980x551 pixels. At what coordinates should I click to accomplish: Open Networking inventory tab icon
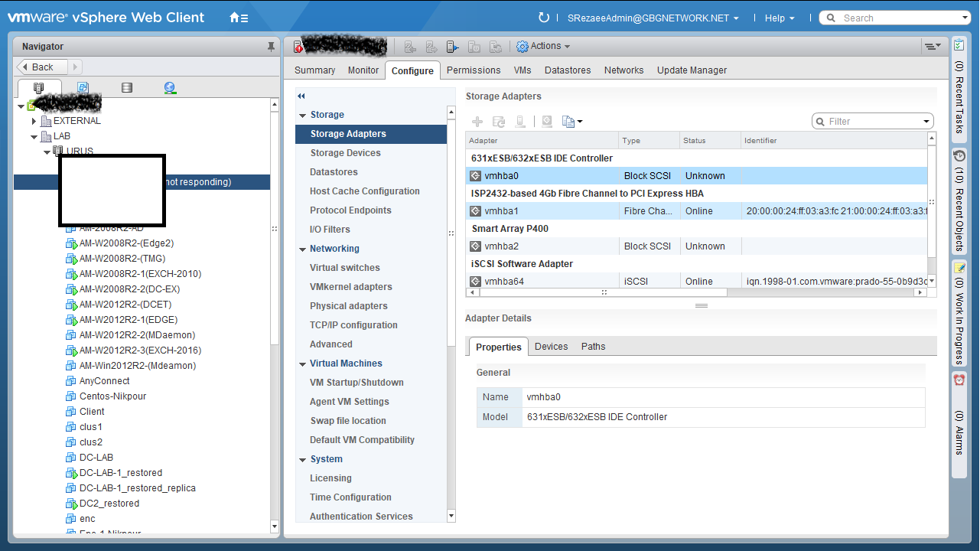click(170, 88)
